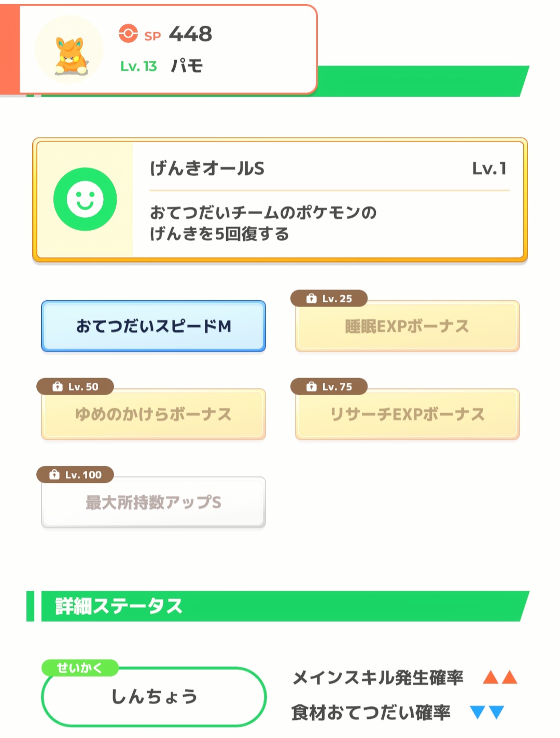
Task: Click the lock icon on Lv. 50 badge
Action: (x=57, y=386)
